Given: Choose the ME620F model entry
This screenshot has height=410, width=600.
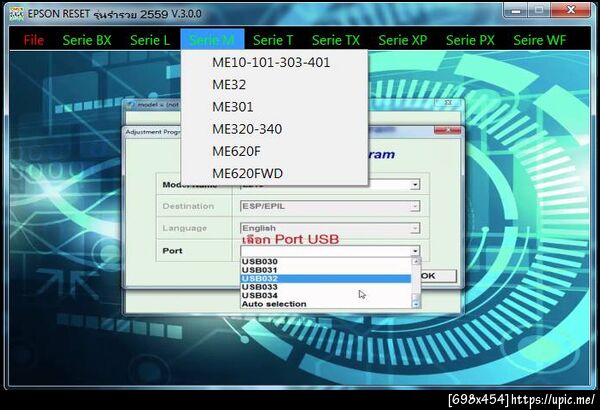Looking at the screenshot, I should (x=274, y=151).
